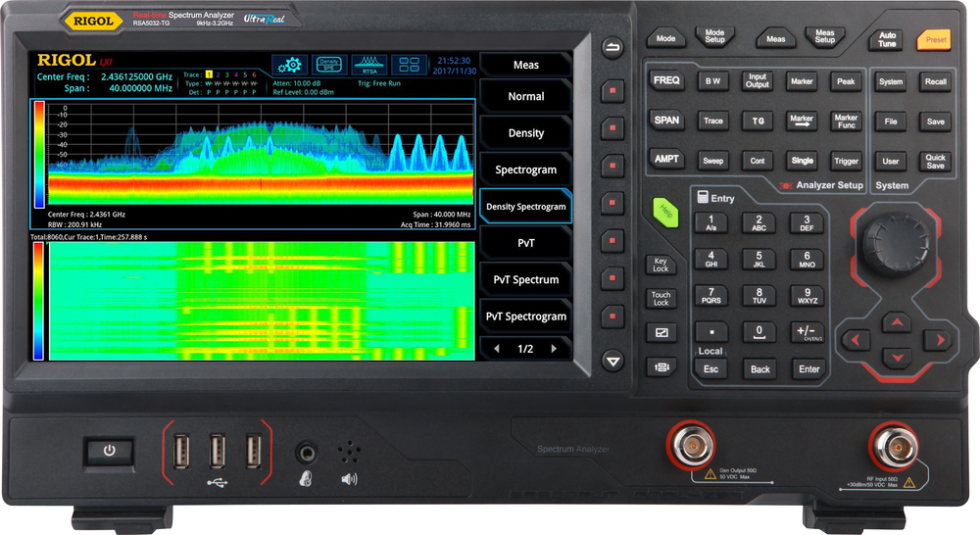Go to previous menu page arrow
The width and height of the screenshot is (980, 535).
497,349
